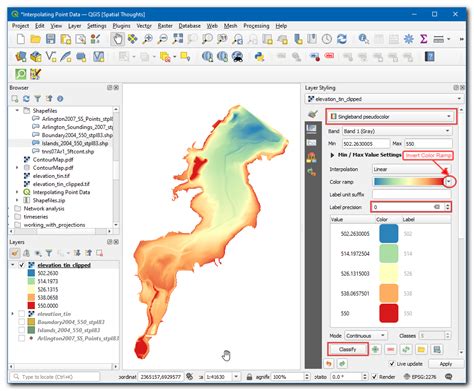Click the color ramp gradient bar
Viewport: 474px width, 391px height.
pos(409,182)
